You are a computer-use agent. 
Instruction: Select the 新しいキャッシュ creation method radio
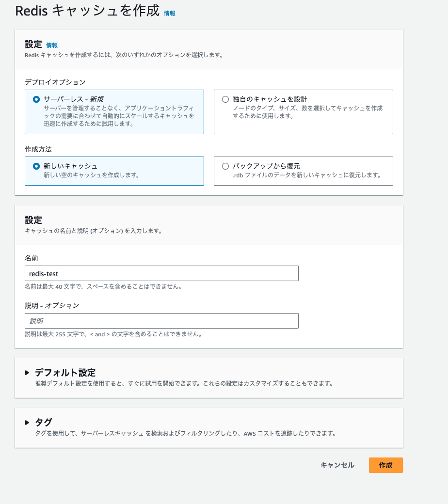tap(36, 166)
